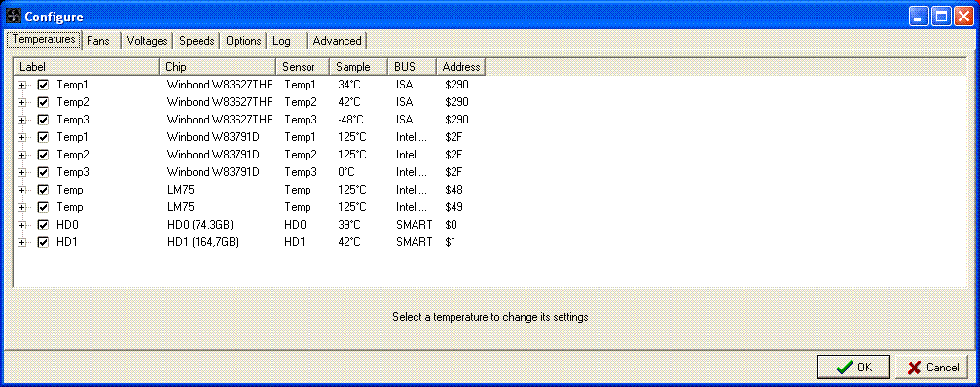980x387 pixels.
Task: Click the SMART bus cell for HD1
Action: (414, 241)
